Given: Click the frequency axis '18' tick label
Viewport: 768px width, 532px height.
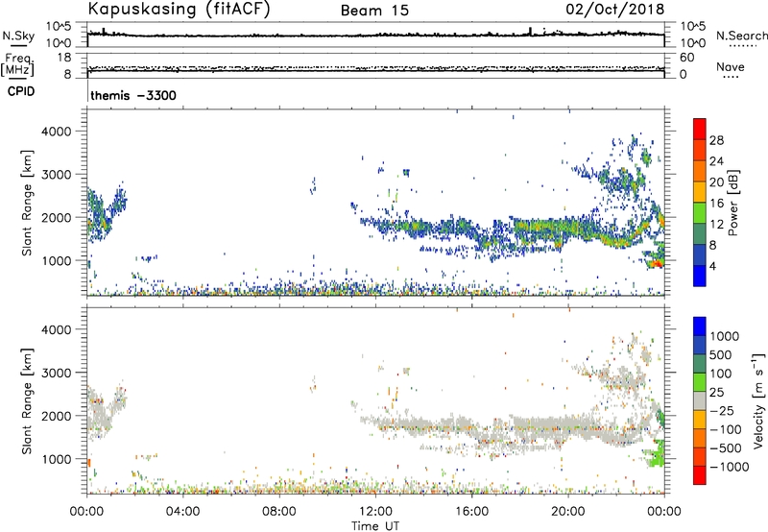Looking at the screenshot, I should [x=63, y=58].
